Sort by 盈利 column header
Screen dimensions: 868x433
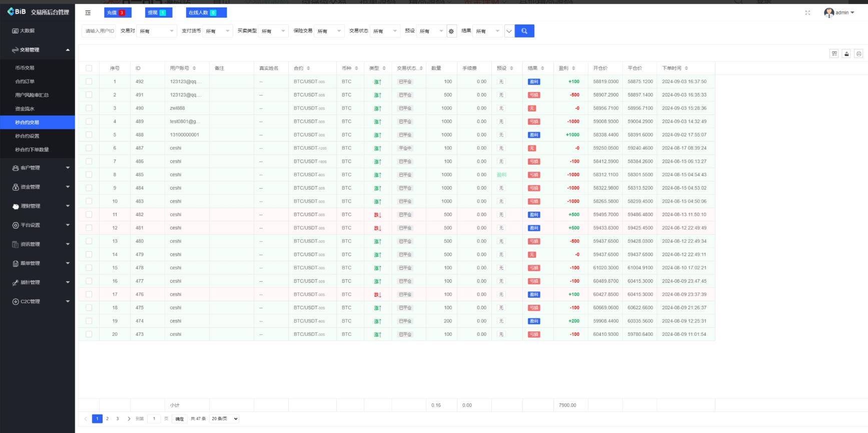pyautogui.click(x=567, y=68)
